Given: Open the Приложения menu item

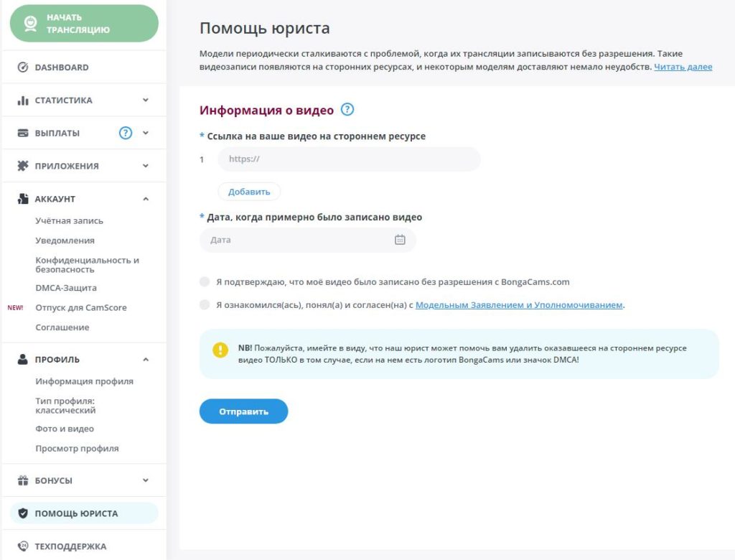Looking at the screenshot, I should coord(85,166).
